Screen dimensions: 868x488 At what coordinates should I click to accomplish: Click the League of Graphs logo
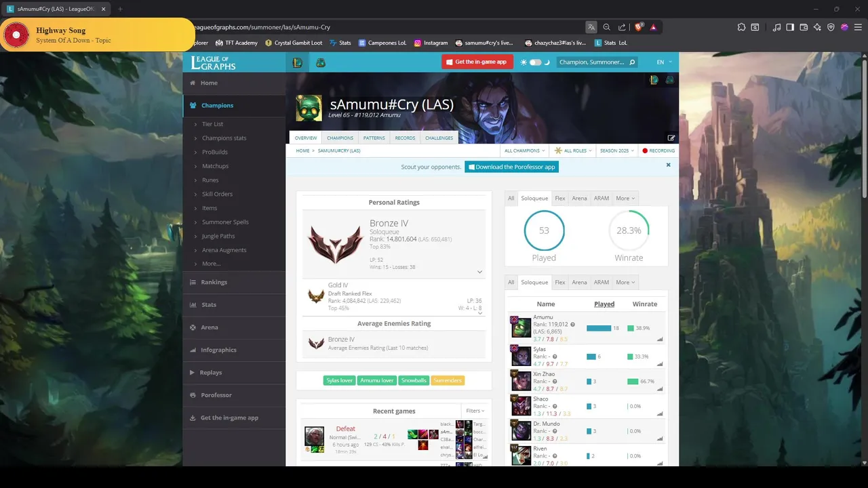coord(214,62)
